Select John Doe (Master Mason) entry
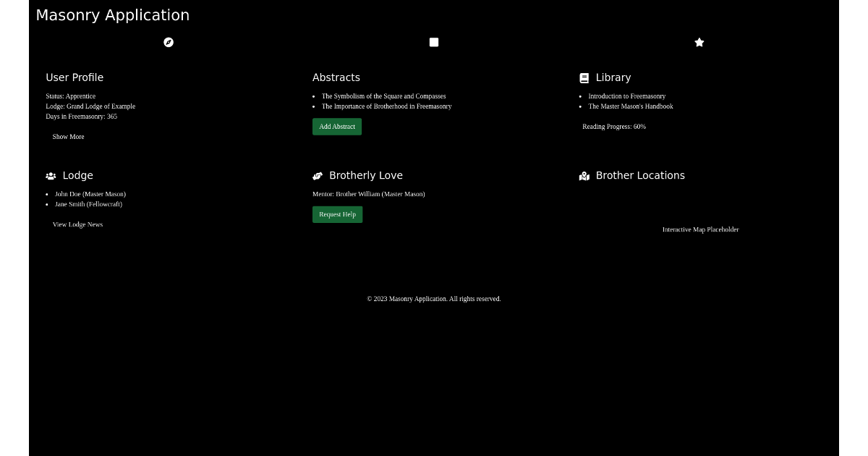 tap(90, 194)
